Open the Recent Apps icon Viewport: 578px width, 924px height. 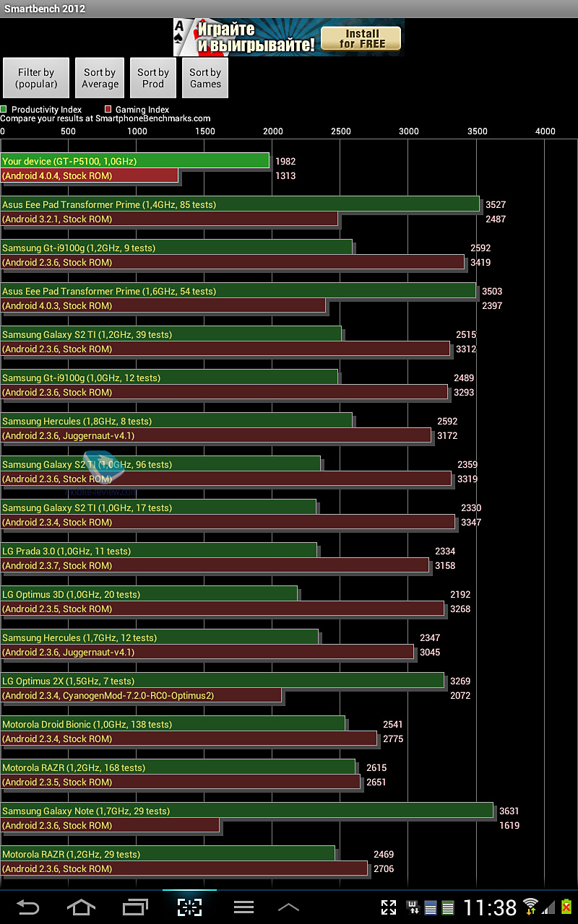coord(135,907)
